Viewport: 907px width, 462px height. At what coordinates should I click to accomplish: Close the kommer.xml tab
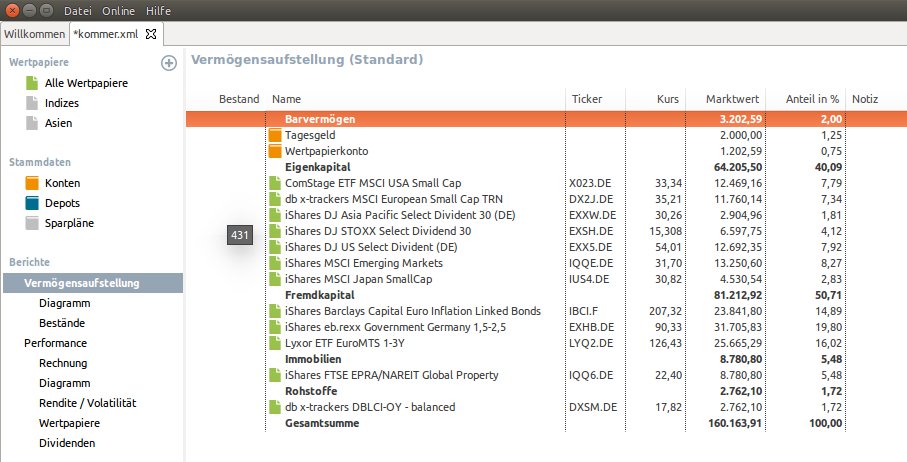click(x=151, y=34)
